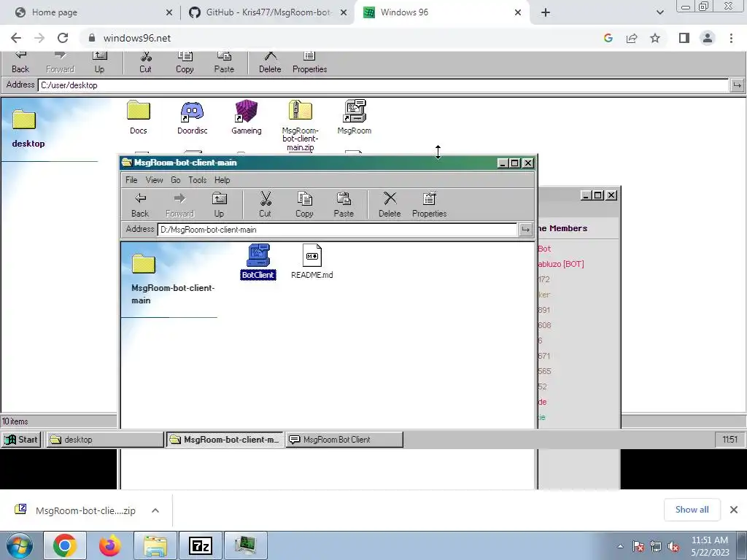This screenshot has width=747, height=560.
Task: Click Paste in MsgRoom-bot-client-main window toolbar
Action: (x=344, y=205)
